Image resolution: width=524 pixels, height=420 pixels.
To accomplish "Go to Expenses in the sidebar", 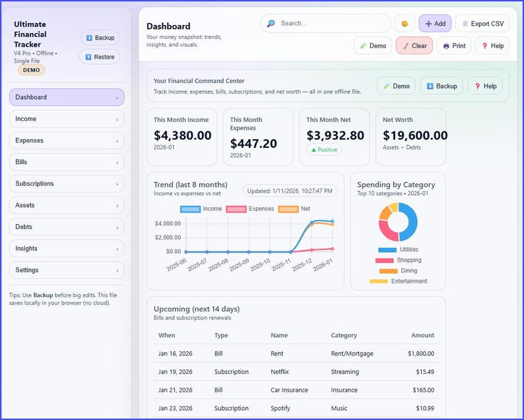I will 67,140.
